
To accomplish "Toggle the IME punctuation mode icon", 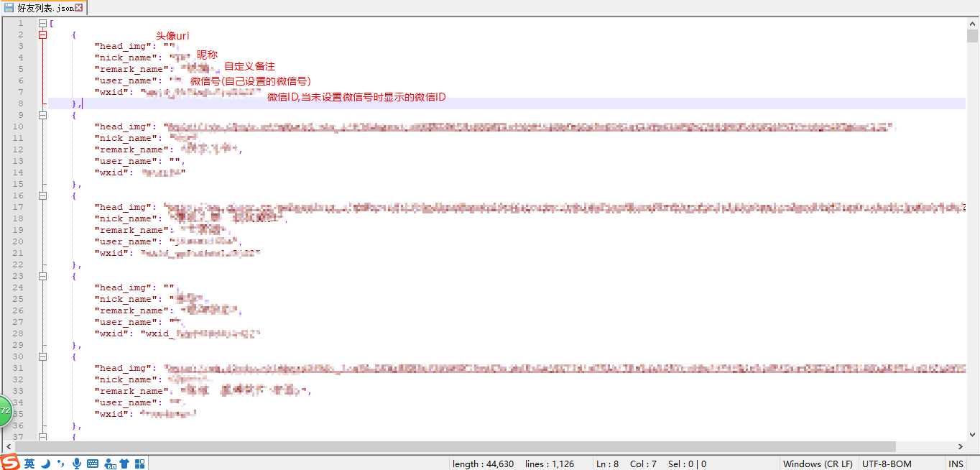I will coord(60,464).
